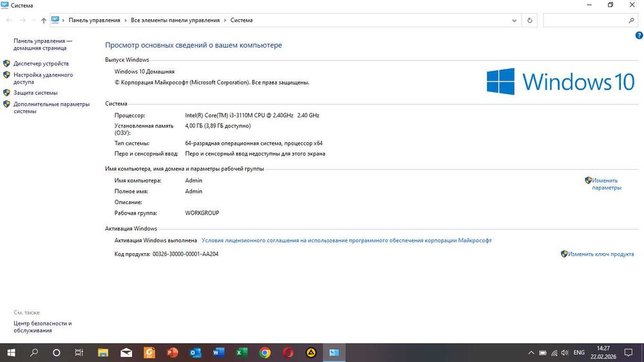
Task: Open taskbar search magnifier
Action: tap(34, 352)
